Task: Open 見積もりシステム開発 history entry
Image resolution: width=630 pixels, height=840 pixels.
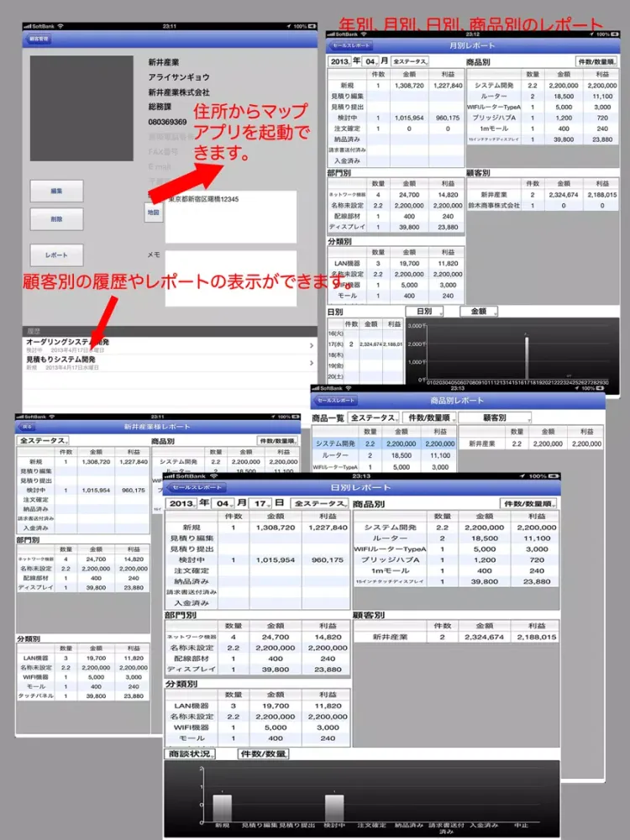Action: pyautogui.click(x=168, y=363)
